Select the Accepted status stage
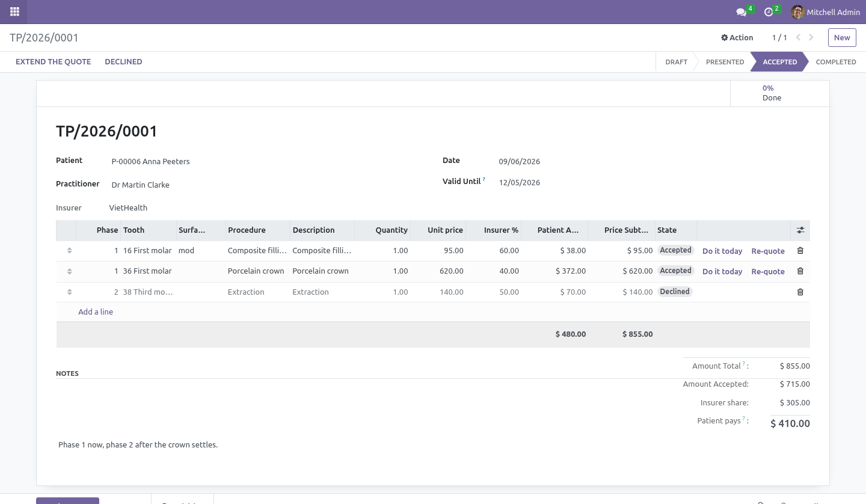 (779, 62)
